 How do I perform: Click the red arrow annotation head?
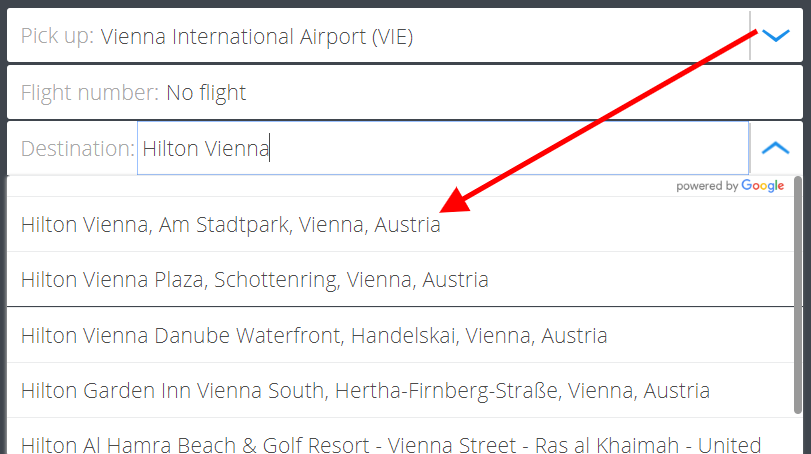pos(455,202)
